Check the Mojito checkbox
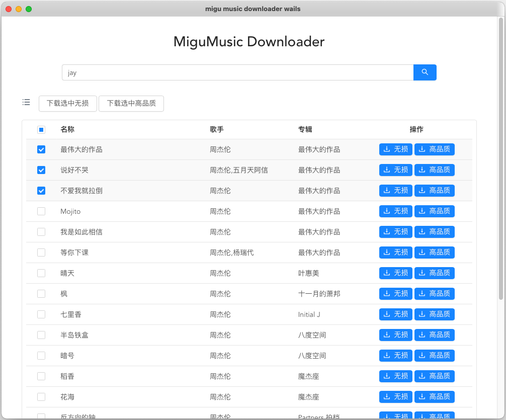The height and width of the screenshot is (420, 506). click(x=41, y=211)
